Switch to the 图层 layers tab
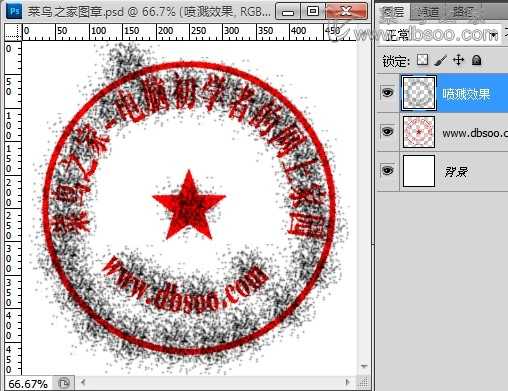The width and height of the screenshot is (508, 391). click(x=393, y=12)
